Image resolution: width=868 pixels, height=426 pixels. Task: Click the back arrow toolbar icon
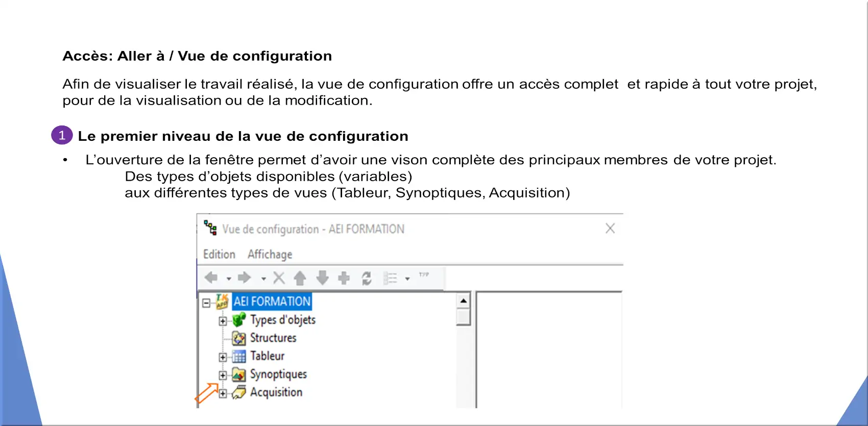click(x=211, y=278)
